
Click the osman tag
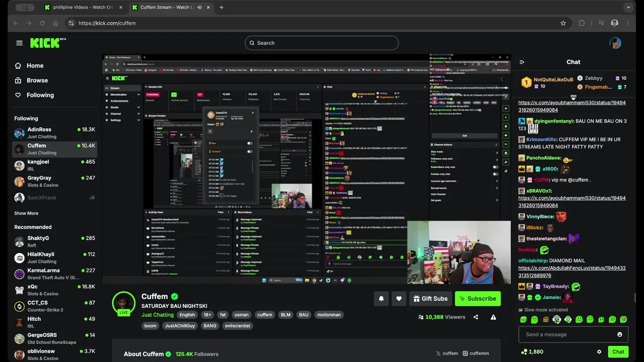tap(242, 315)
